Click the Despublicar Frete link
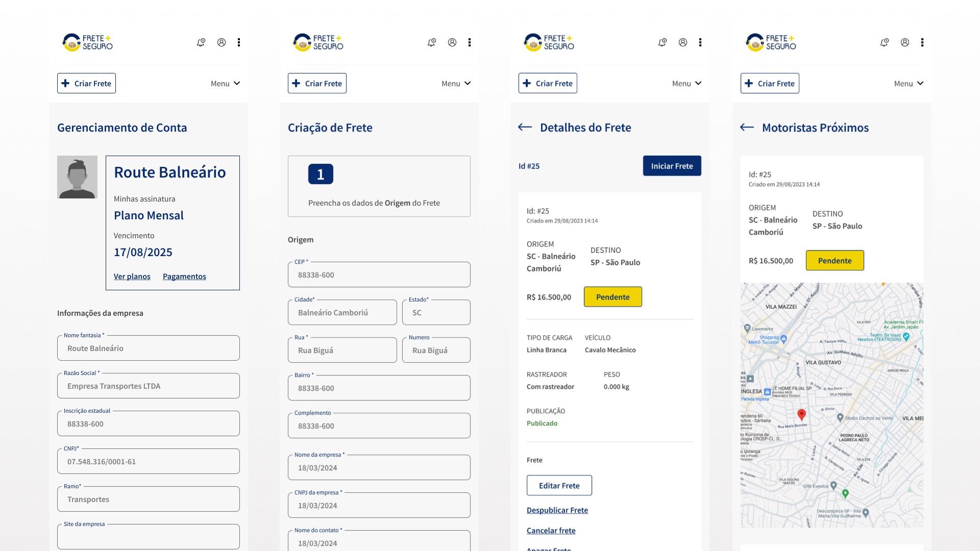The width and height of the screenshot is (980, 551). pos(557,510)
